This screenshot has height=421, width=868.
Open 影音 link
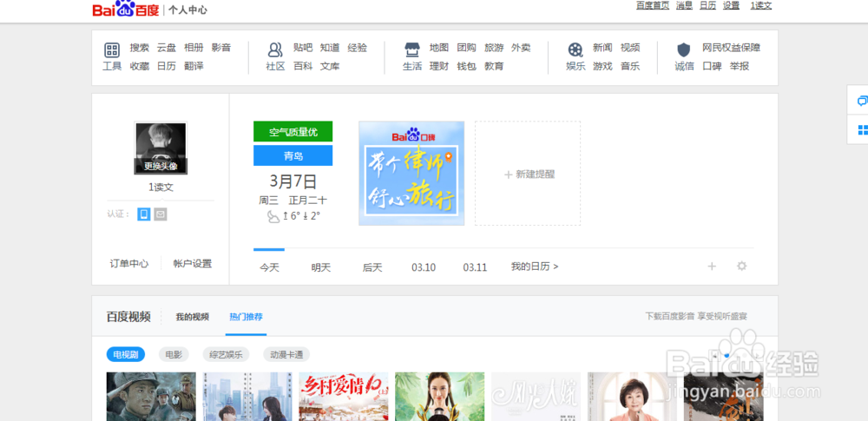[x=220, y=48]
